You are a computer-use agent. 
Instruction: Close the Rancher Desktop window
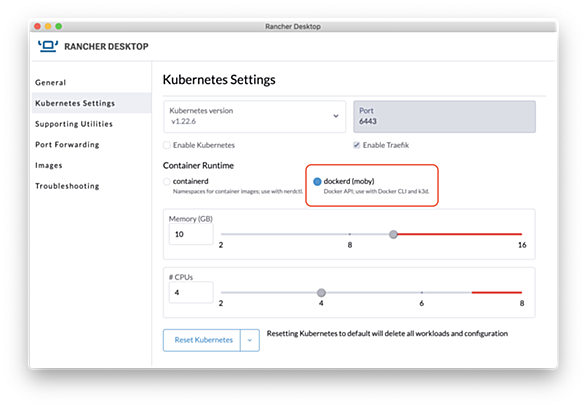(x=37, y=26)
